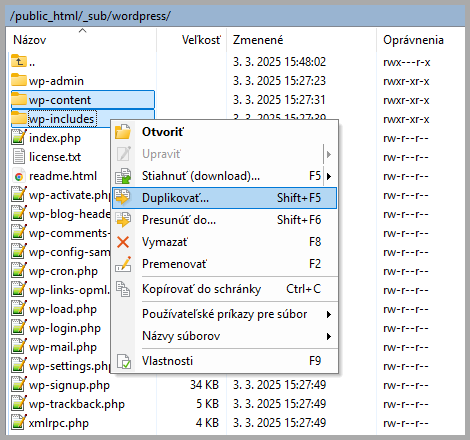Screen dimensions: 470x440
Task: Click the 4 KB size of xmlrpc.php
Action: [x=207, y=423]
